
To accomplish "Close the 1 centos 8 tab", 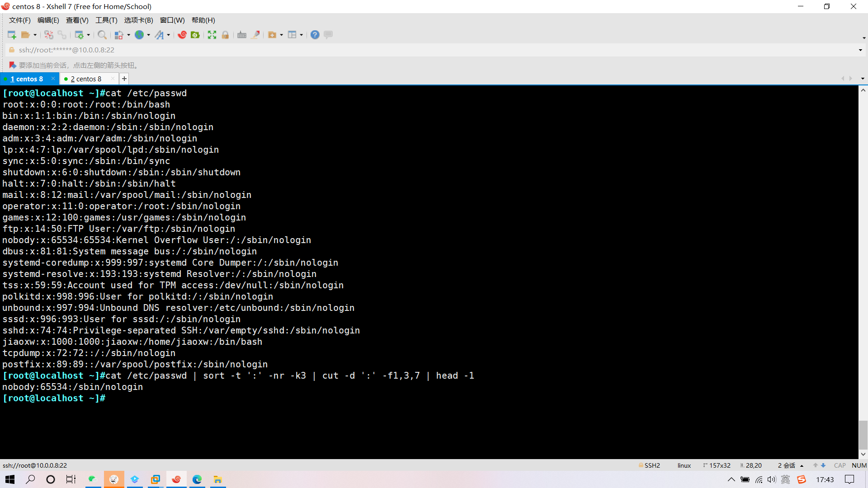I will [x=53, y=79].
